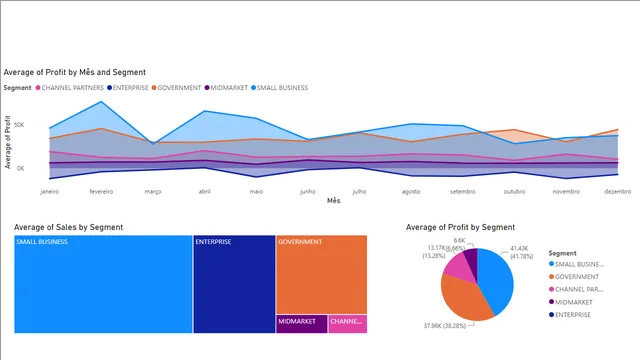Click the 37.96K (38.28%) pie data label
The width and height of the screenshot is (640, 360).
(444, 326)
